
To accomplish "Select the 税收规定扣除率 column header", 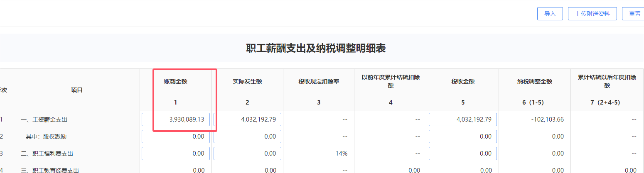I will tap(319, 81).
